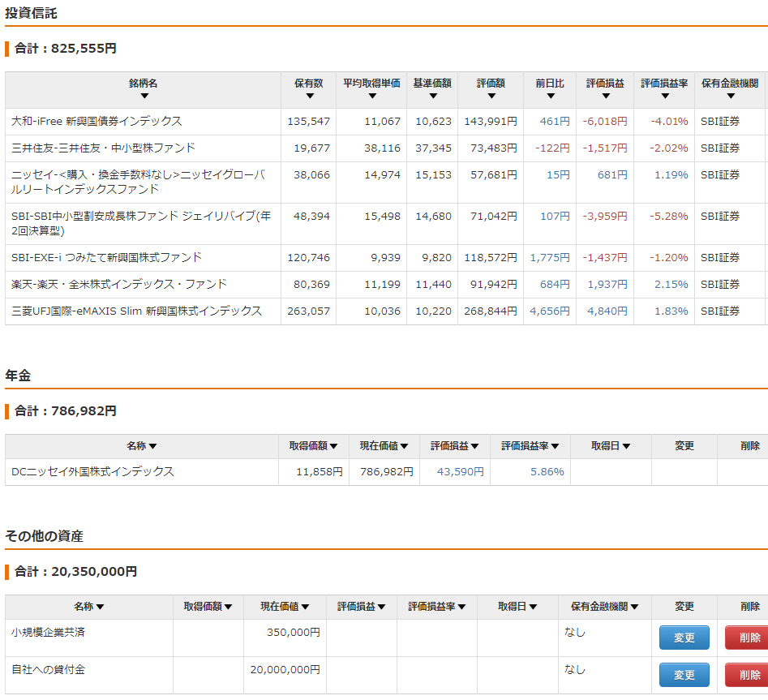The image size is (768, 700).
Task: Sort other assets by 評価損益 header
Action: coord(361,607)
